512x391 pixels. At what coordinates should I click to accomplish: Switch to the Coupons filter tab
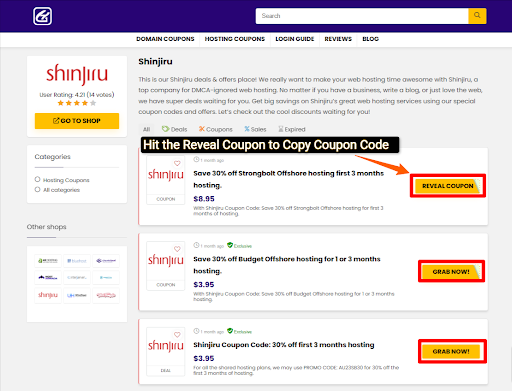(216, 129)
